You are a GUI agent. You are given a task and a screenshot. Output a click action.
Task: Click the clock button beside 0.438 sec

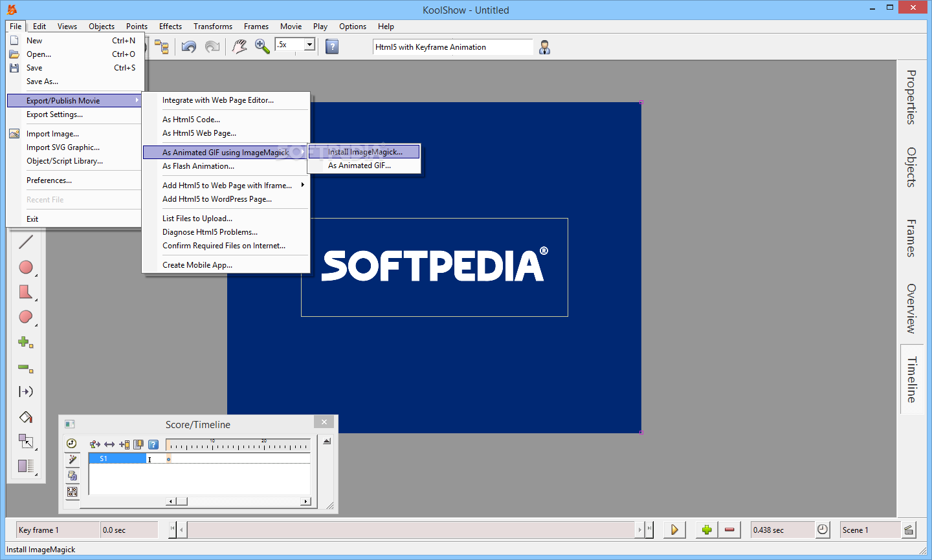coord(823,530)
